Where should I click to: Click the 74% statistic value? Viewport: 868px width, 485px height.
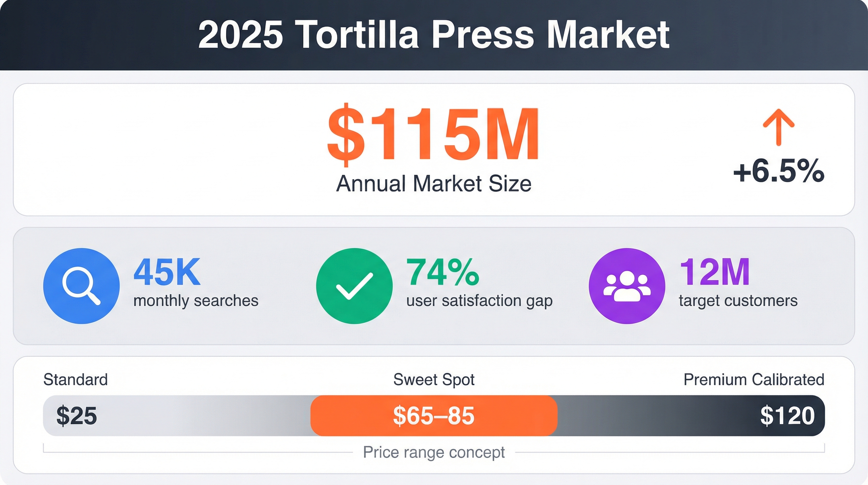(443, 272)
